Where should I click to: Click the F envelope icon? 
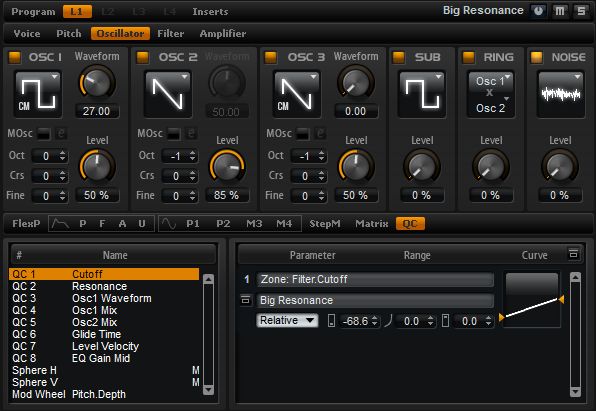tap(102, 224)
